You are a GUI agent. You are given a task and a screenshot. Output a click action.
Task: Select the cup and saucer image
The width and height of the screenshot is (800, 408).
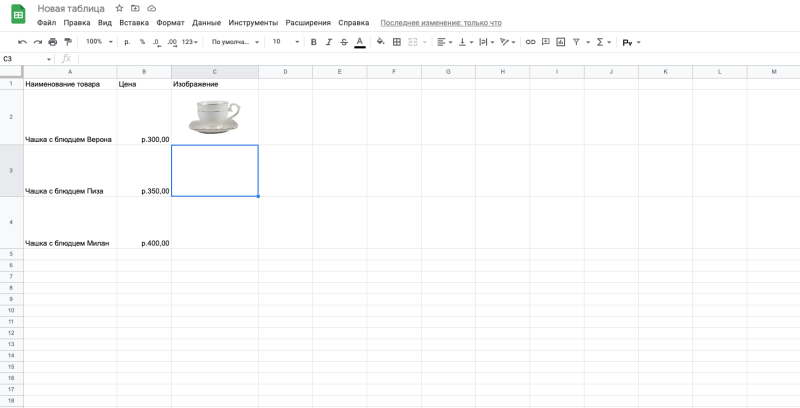[214, 117]
